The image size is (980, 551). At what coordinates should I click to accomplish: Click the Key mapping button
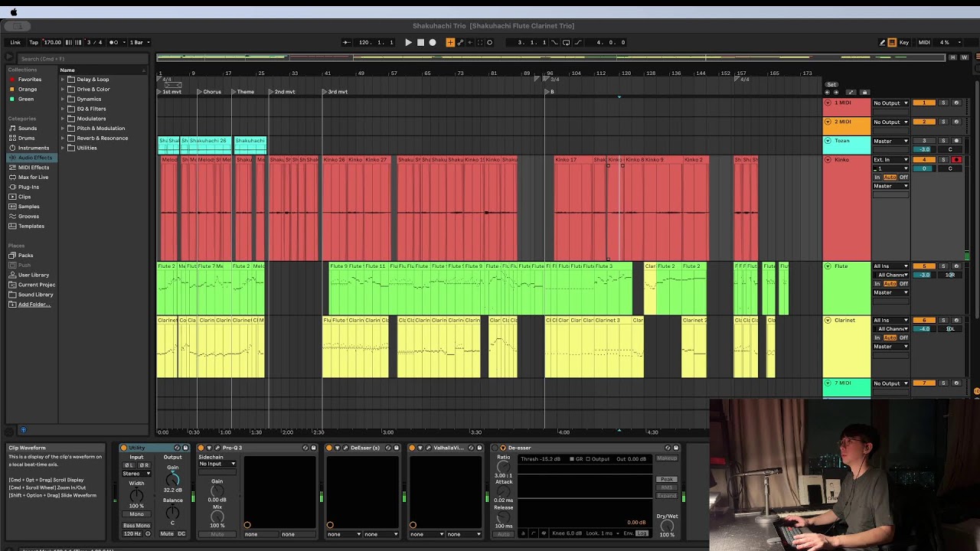coord(904,43)
